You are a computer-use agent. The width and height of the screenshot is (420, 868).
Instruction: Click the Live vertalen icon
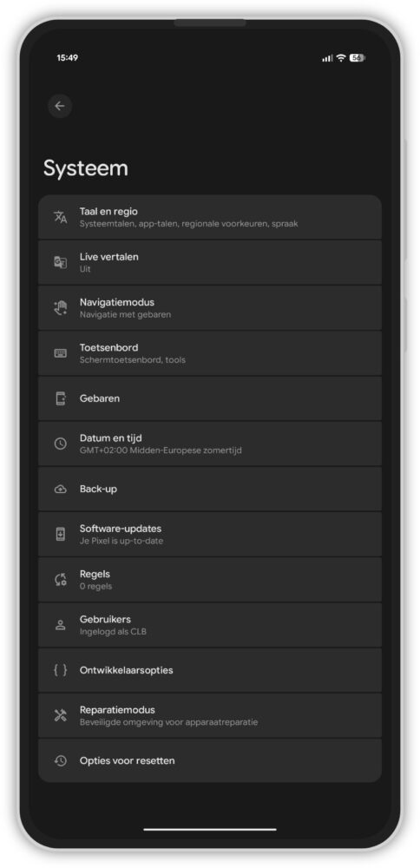pos(61,262)
